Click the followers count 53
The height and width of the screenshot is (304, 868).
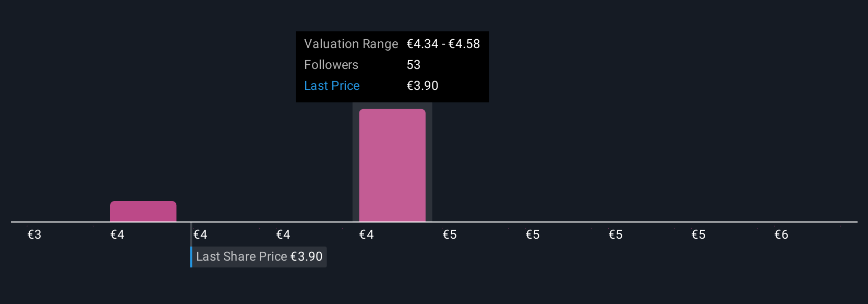click(414, 65)
